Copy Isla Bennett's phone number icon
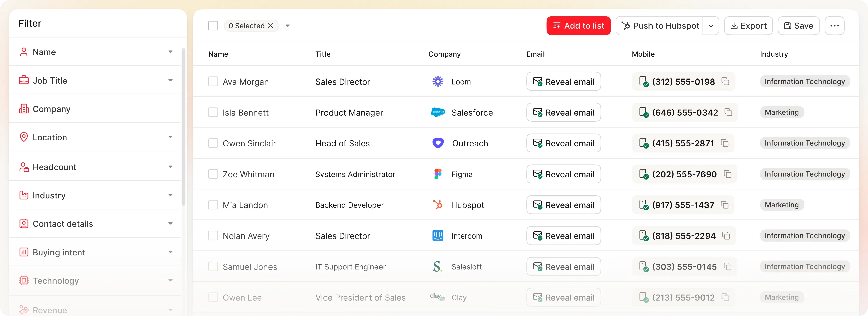The width and height of the screenshot is (868, 316). click(x=728, y=112)
